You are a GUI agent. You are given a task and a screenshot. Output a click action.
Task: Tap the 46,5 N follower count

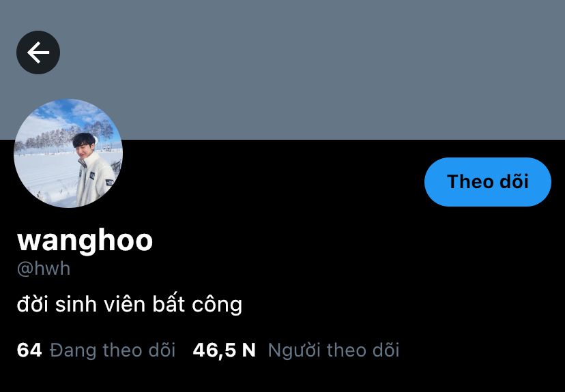224,350
